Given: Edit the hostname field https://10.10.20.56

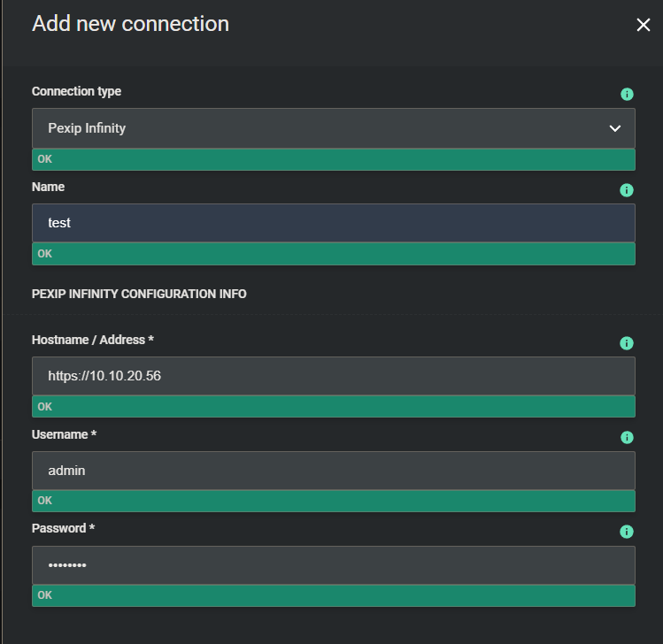Looking at the screenshot, I should (x=333, y=376).
